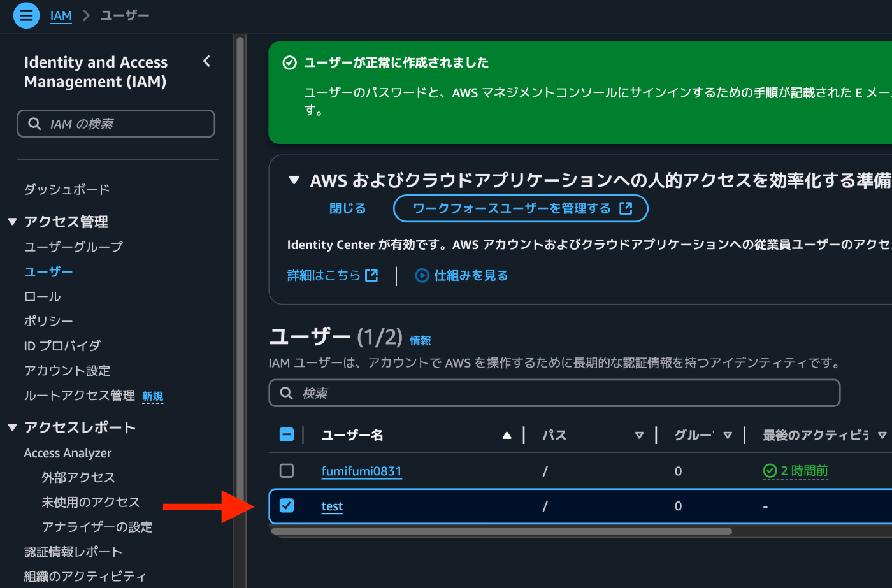The height and width of the screenshot is (588, 892).
Task: Click the ユーザー breadcrumb text
Action: (125, 15)
